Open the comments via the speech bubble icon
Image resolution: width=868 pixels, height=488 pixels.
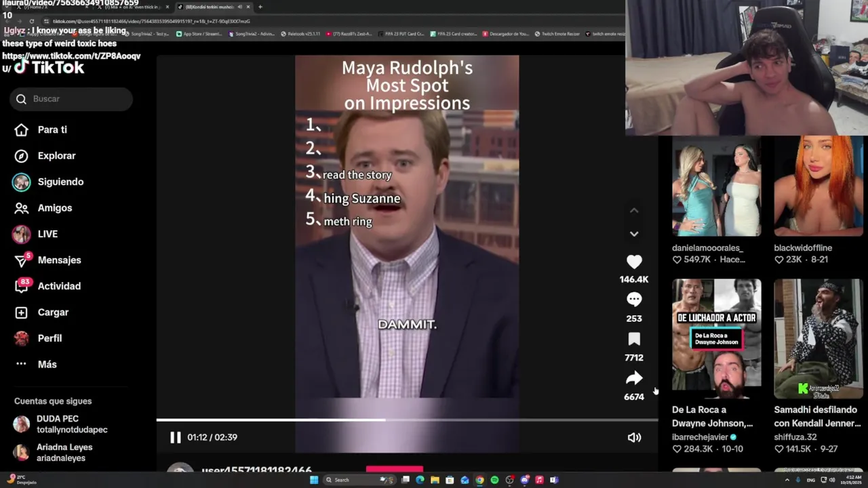coord(634,300)
